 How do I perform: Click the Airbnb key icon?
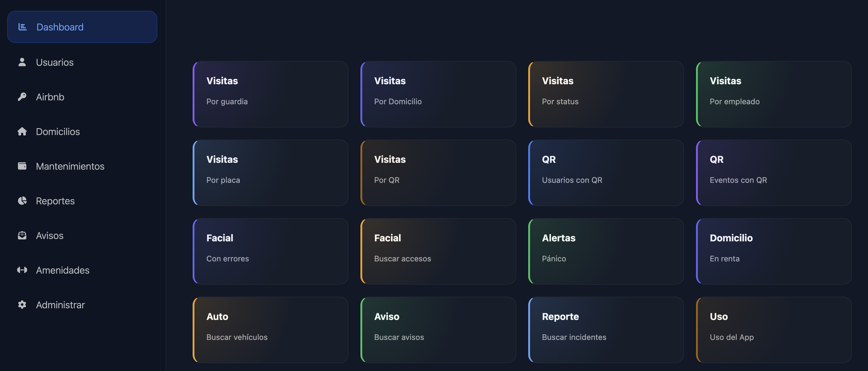(x=22, y=97)
